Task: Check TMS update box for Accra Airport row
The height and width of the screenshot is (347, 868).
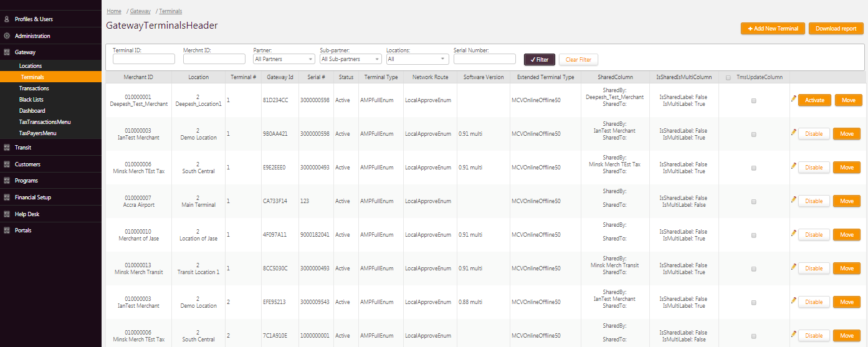Action: pyautogui.click(x=754, y=201)
